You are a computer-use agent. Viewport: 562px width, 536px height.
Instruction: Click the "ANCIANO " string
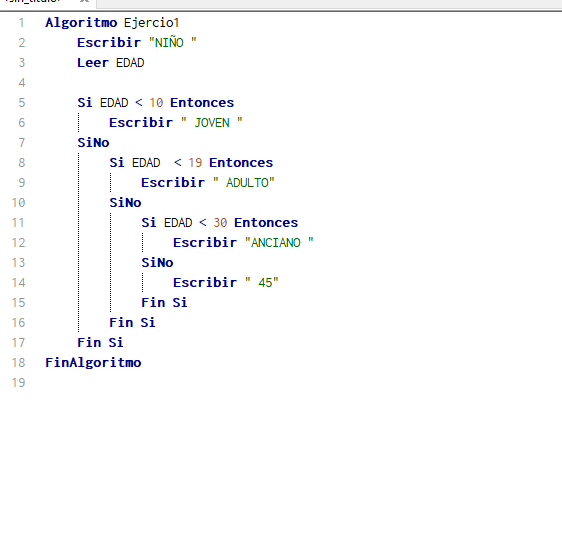pos(279,242)
